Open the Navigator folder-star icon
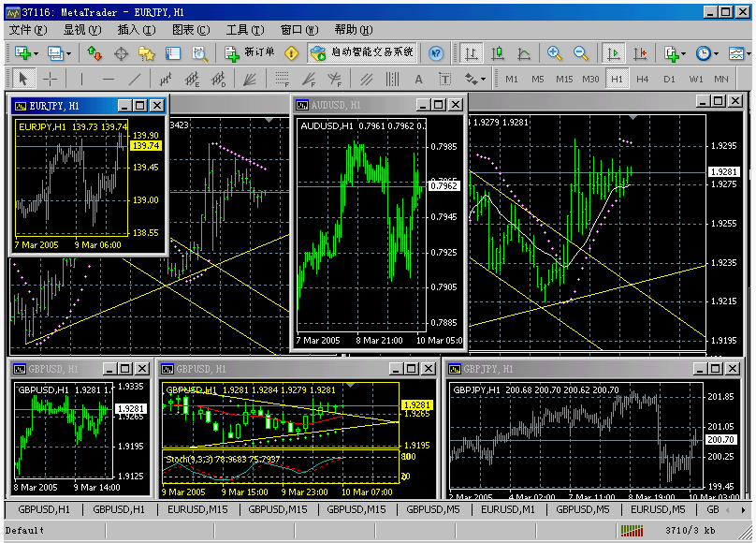756x543 pixels. [147, 53]
